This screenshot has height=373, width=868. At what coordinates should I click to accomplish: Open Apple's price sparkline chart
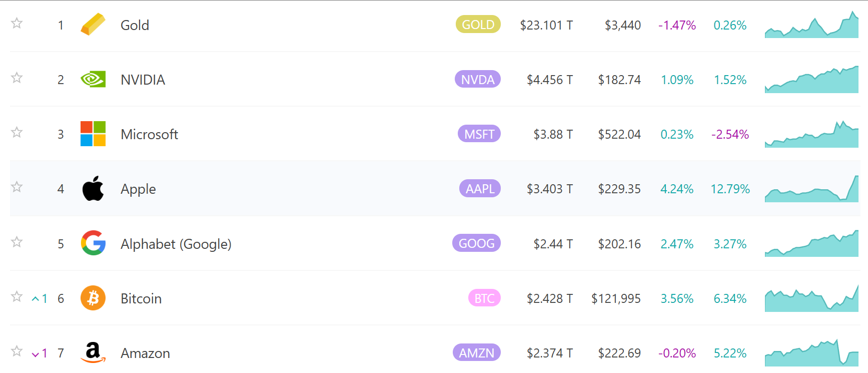[x=811, y=189]
